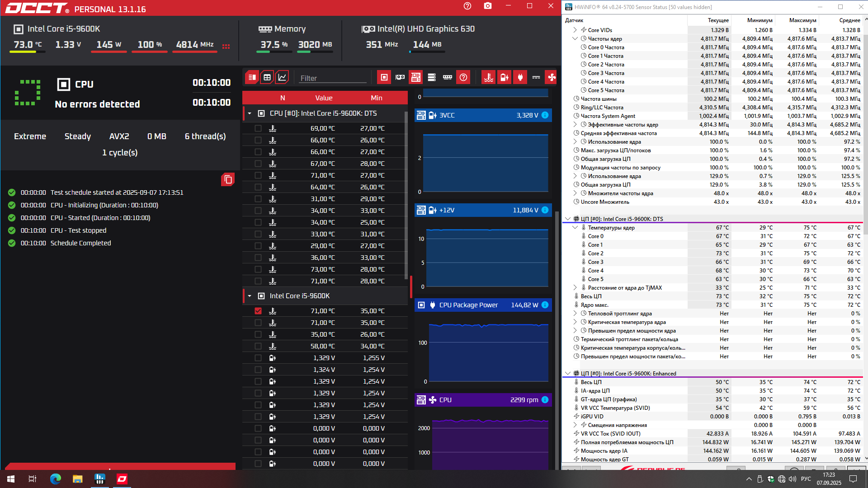Toggle the fan sensor filter icon
The height and width of the screenshot is (488, 868).
(x=552, y=77)
